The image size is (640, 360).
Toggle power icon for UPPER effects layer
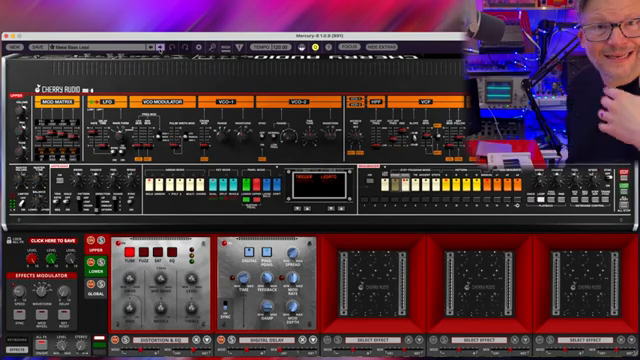(x=91, y=240)
